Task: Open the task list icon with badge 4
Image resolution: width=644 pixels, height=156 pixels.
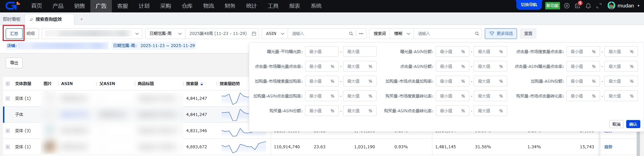Action: (x=577, y=6)
